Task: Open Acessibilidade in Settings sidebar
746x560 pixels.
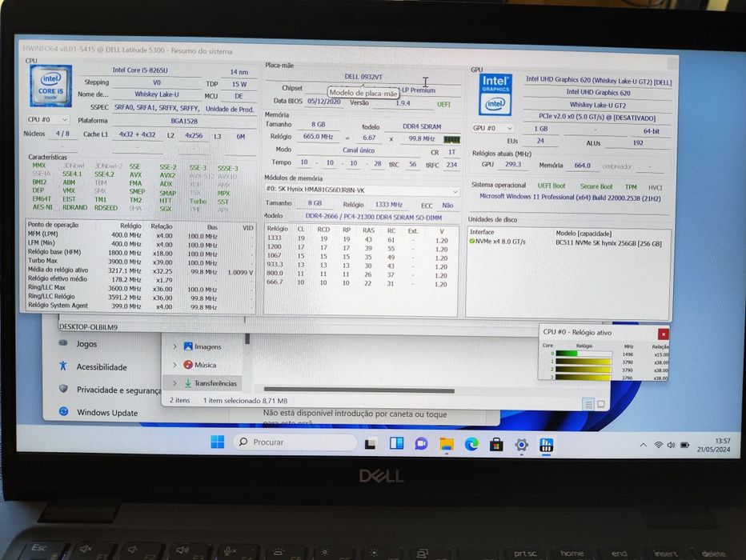Action: 102,366
